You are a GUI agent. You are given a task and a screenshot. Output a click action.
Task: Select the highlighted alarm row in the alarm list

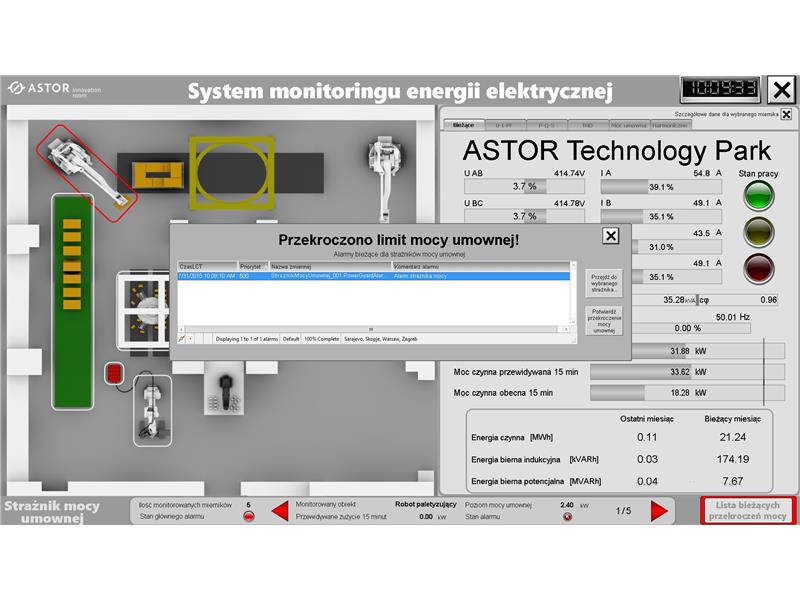coord(373,276)
